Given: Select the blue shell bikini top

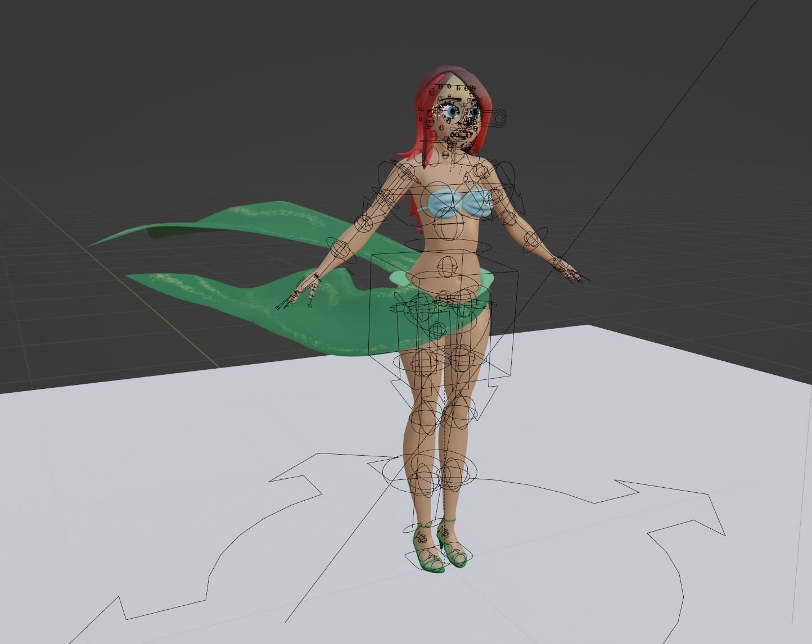Looking at the screenshot, I should pyautogui.click(x=461, y=204).
